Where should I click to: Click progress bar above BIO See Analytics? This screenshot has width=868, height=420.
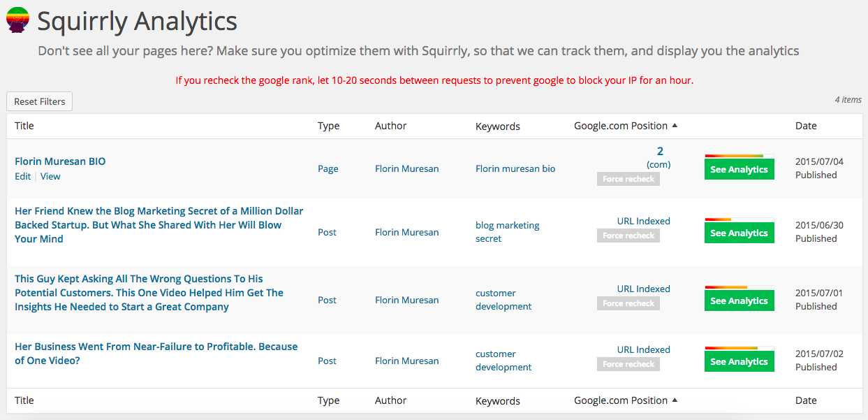(x=740, y=156)
